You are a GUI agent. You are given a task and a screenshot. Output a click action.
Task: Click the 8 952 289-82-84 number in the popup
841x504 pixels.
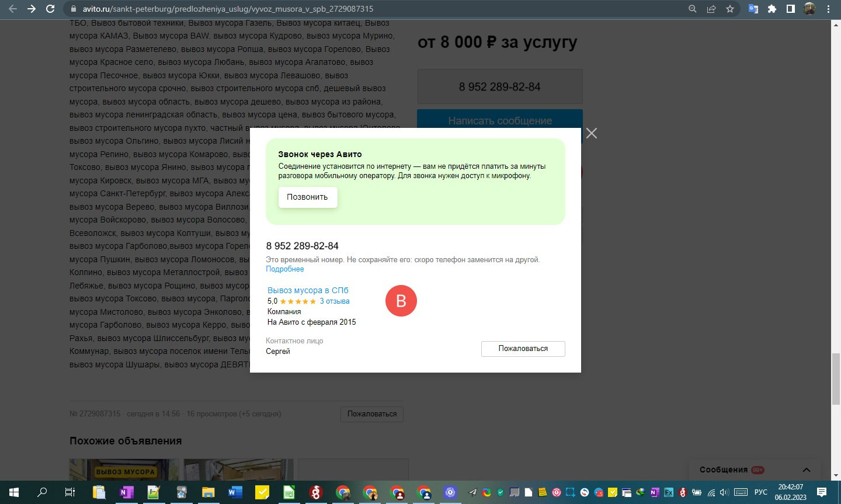pyautogui.click(x=303, y=246)
